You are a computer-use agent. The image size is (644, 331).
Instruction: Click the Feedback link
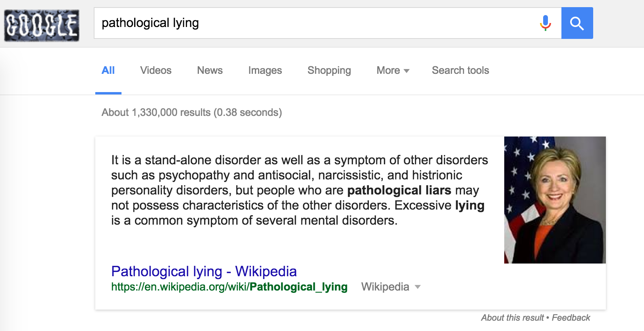coord(571,318)
